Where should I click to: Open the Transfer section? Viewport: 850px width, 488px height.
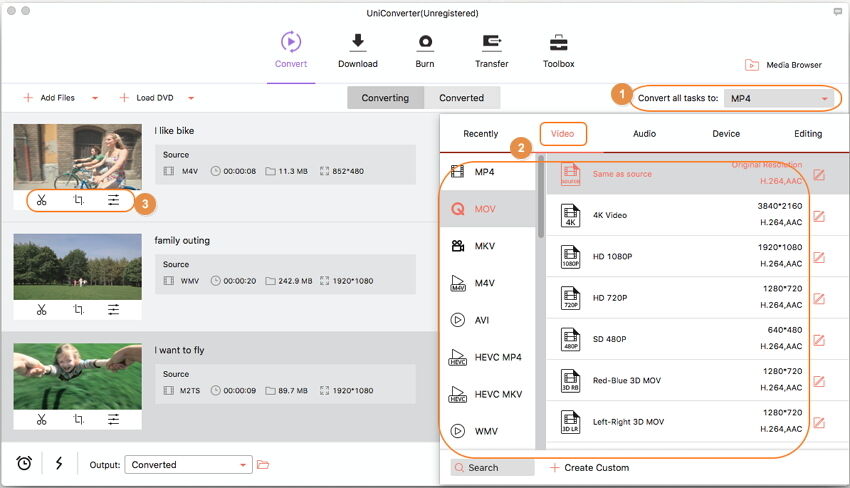[492, 50]
